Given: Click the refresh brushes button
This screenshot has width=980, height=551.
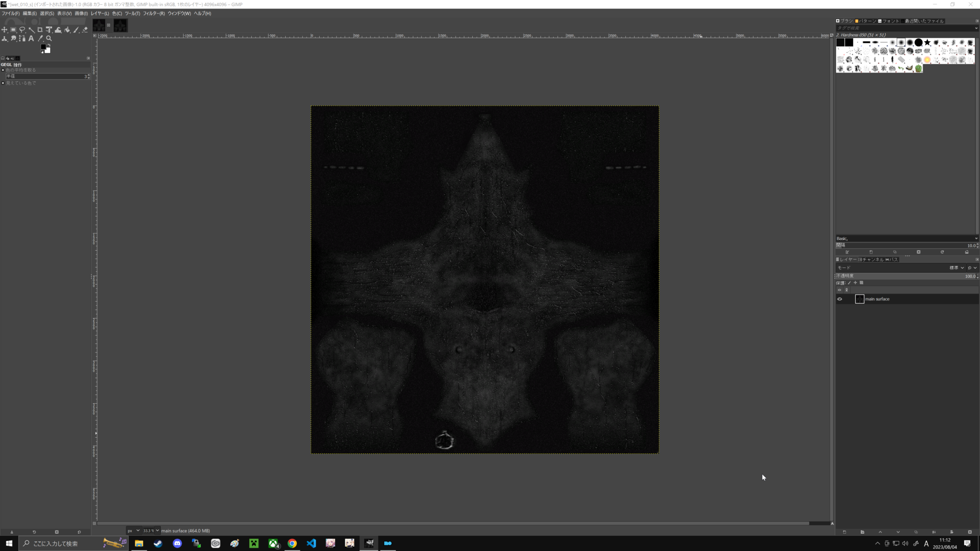Looking at the screenshot, I should [942, 252].
